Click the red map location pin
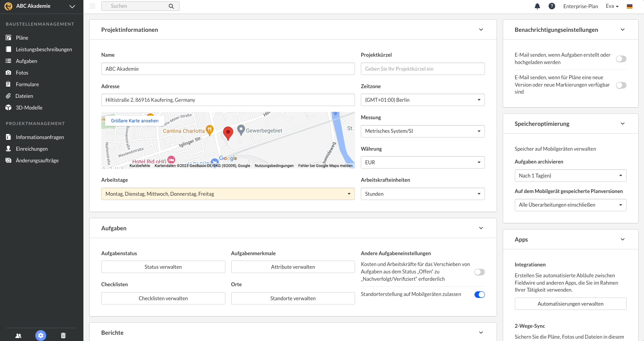This screenshot has width=644, height=341. click(228, 133)
